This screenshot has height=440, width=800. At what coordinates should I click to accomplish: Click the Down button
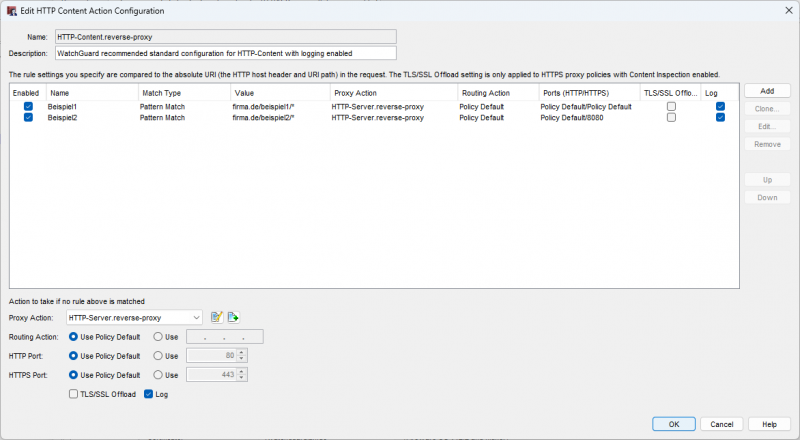(x=767, y=198)
